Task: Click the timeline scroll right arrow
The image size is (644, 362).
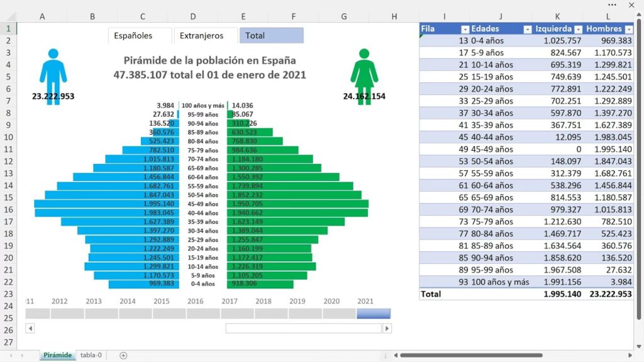Action: tap(387, 328)
